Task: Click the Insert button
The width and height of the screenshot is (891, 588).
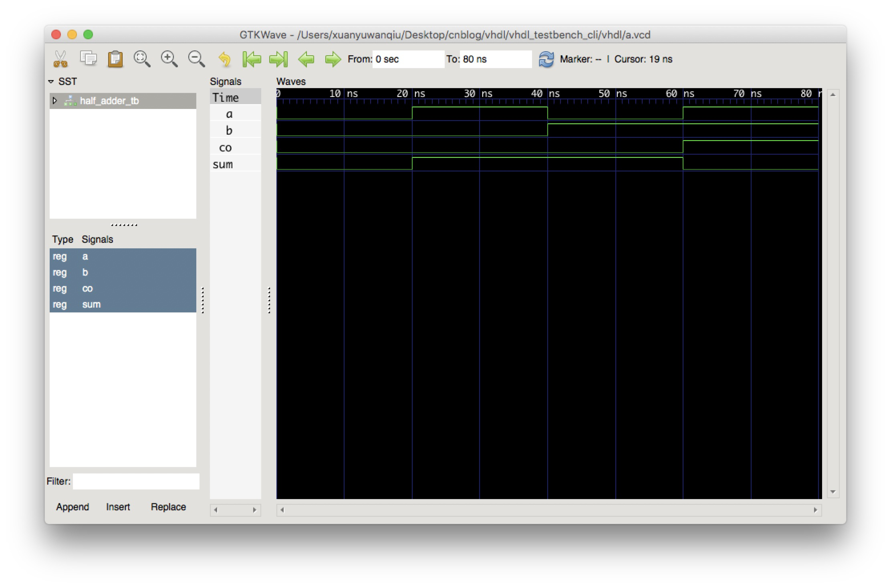Action: 118,507
